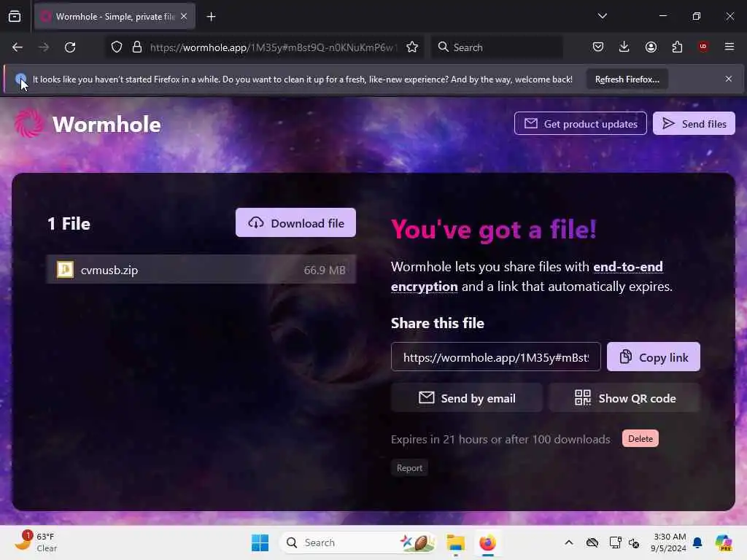Reload the current page

pos(70,47)
